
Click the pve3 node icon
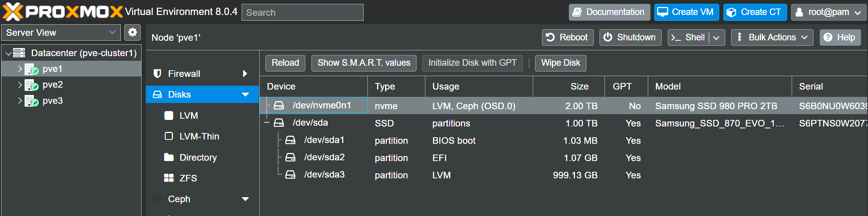click(31, 101)
